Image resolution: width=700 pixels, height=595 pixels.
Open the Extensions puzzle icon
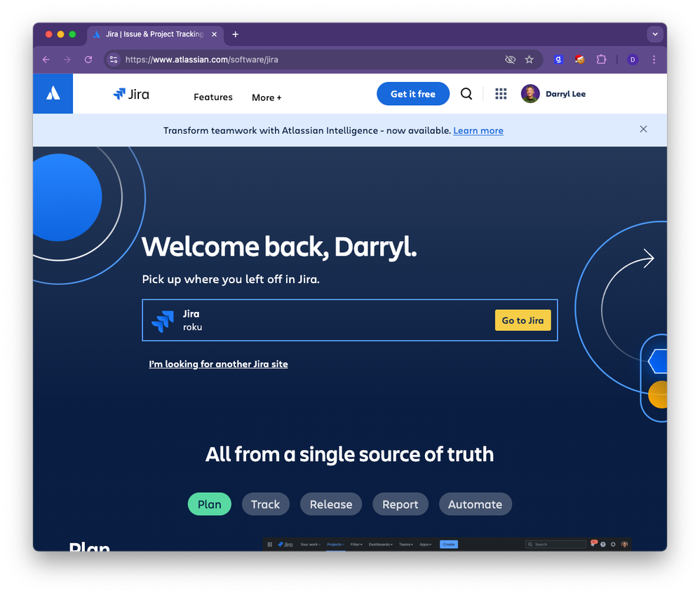click(601, 60)
